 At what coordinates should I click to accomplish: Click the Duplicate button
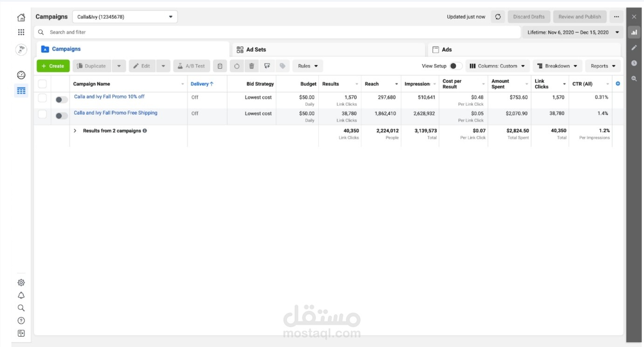[x=92, y=66]
